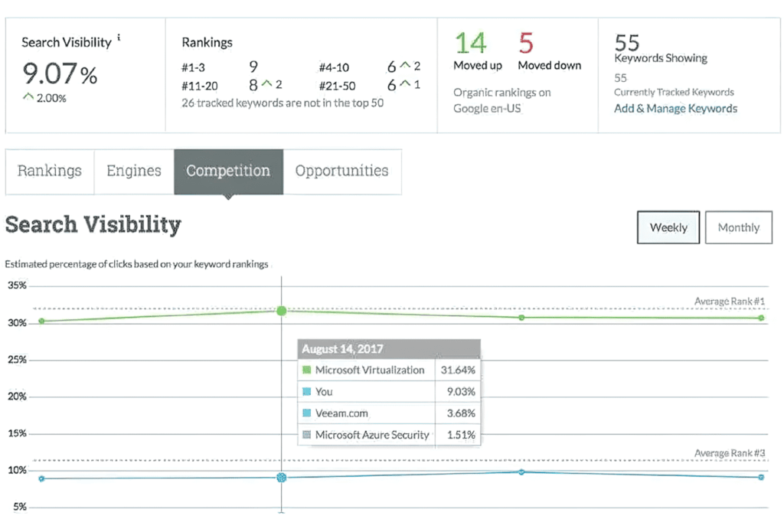Switch to Monthly view
The width and height of the screenshot is (784, 532).
tap(739, 227)
